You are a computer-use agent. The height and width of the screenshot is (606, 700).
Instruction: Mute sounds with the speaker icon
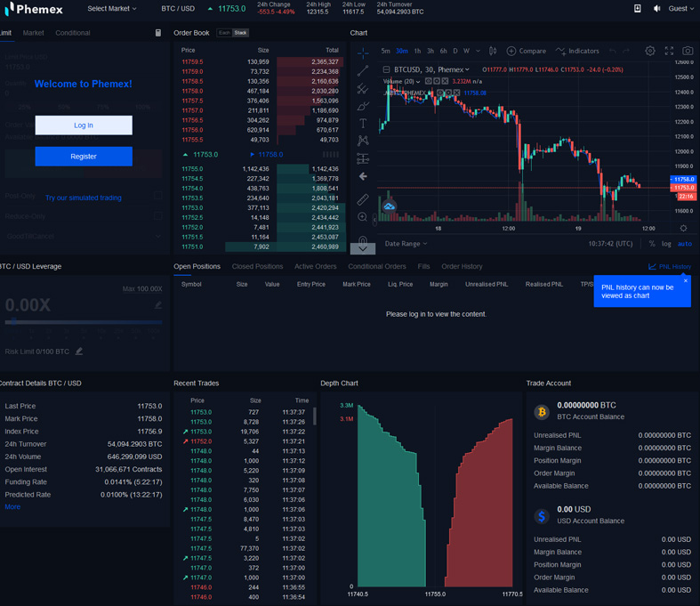[656, 9]
